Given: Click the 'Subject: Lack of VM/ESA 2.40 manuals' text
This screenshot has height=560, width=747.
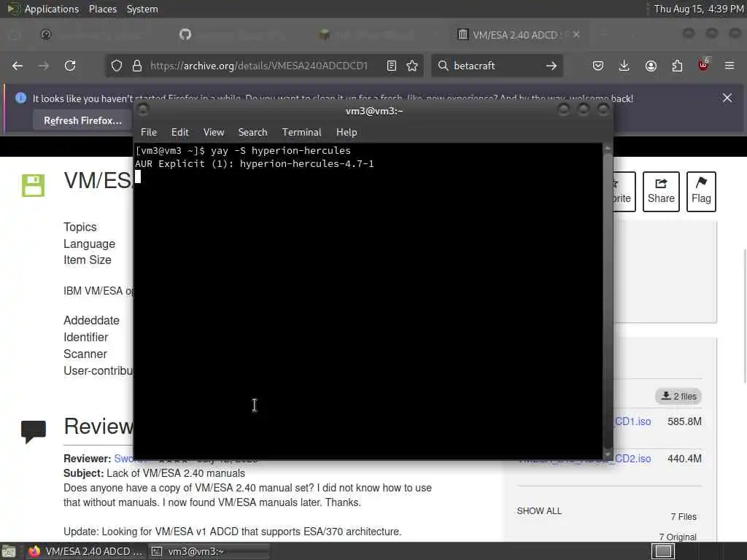Looking at the screenshot, I should 154,472.
